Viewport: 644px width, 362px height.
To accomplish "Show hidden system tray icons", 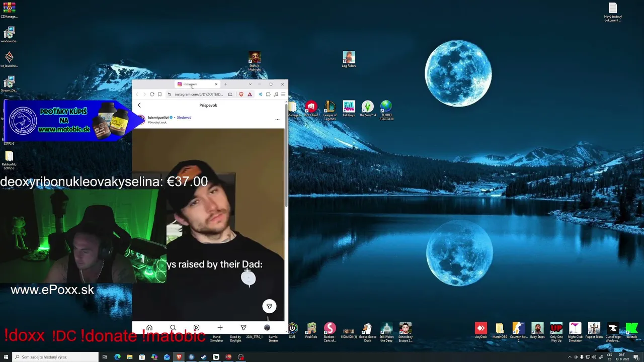I will pyautogui.click(x=570, y=357).
